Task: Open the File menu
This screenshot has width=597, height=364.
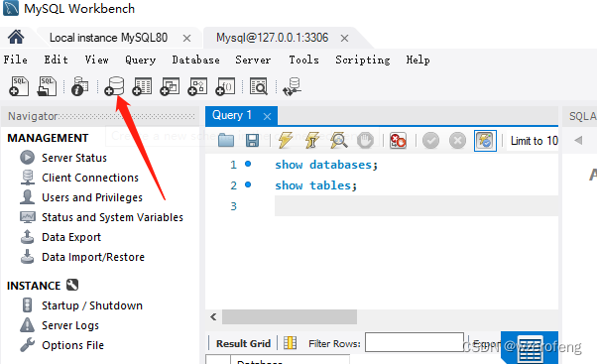Action: pos(15,60)
